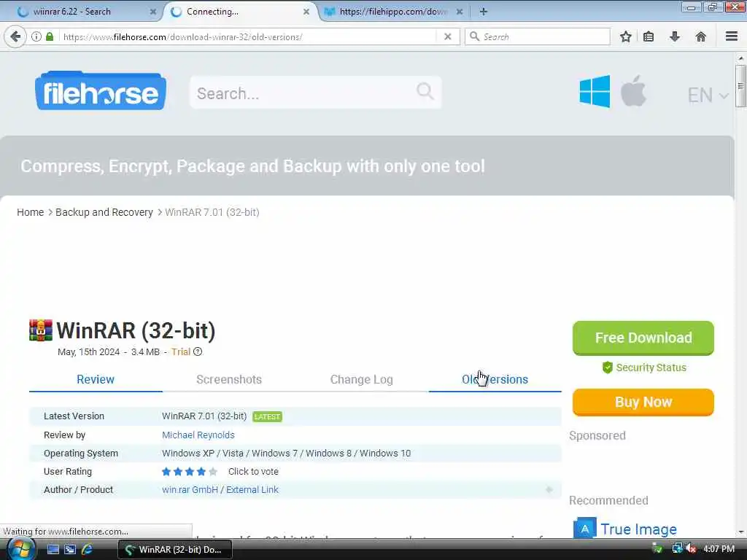This screenshot has width=747, height=560.
Task: Switch to the filehippo.com browser tab
Action: point(393,12)
